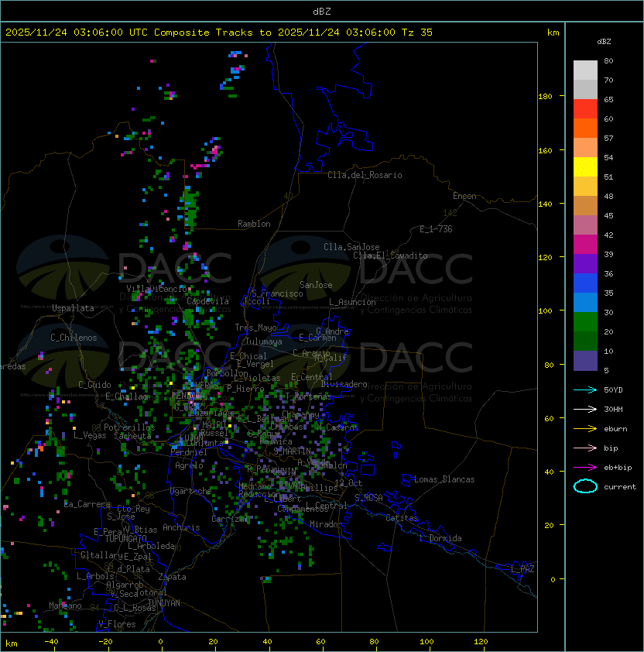Click the 'Catitas' map label
Screen dimensions: 644x652
coord(402,518)
